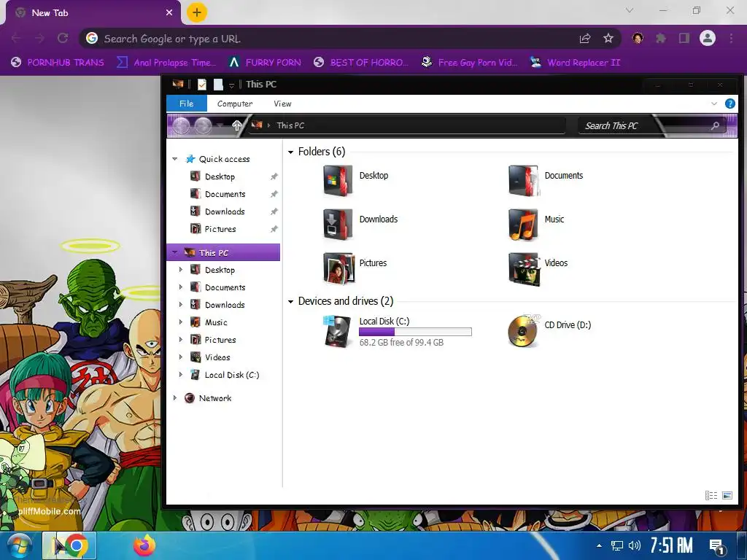
Task: Select the CD Drive (D:) icon
Action: coord(524,331)
